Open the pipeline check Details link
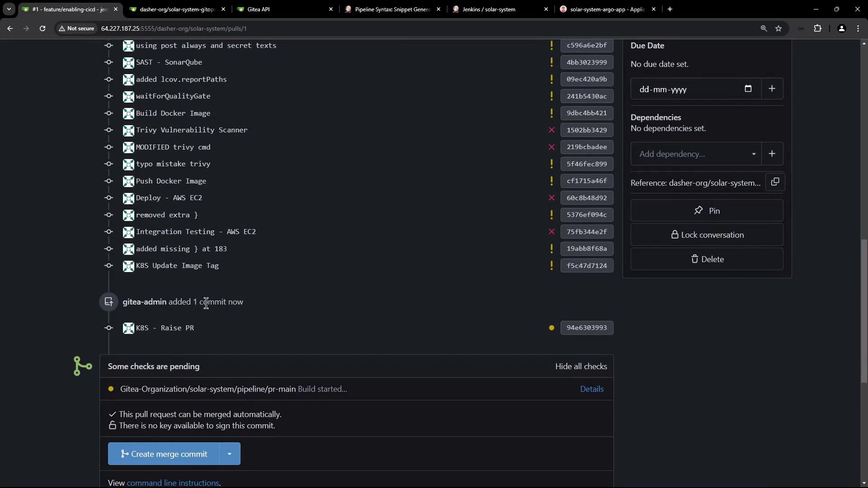 pyautogui.click(x=592, y=389)
